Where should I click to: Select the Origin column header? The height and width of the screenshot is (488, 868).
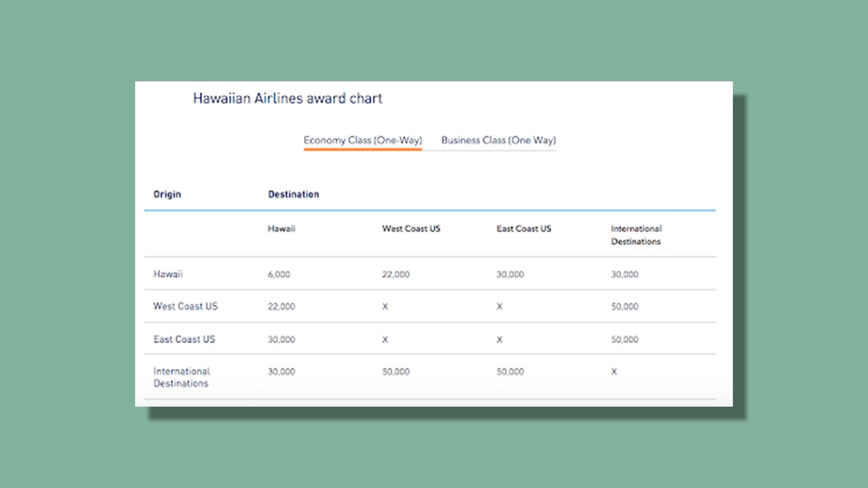pos(167,194)
